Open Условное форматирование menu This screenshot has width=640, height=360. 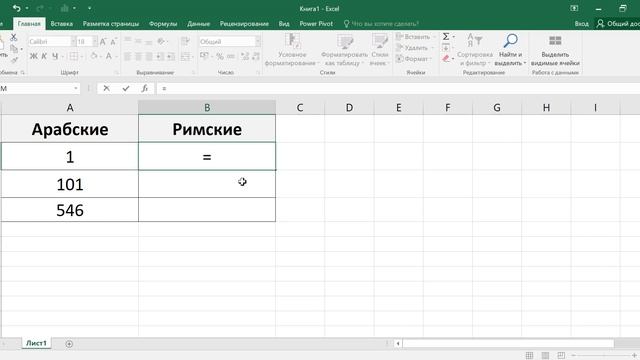pyautogui.click(x=292, y=50)
